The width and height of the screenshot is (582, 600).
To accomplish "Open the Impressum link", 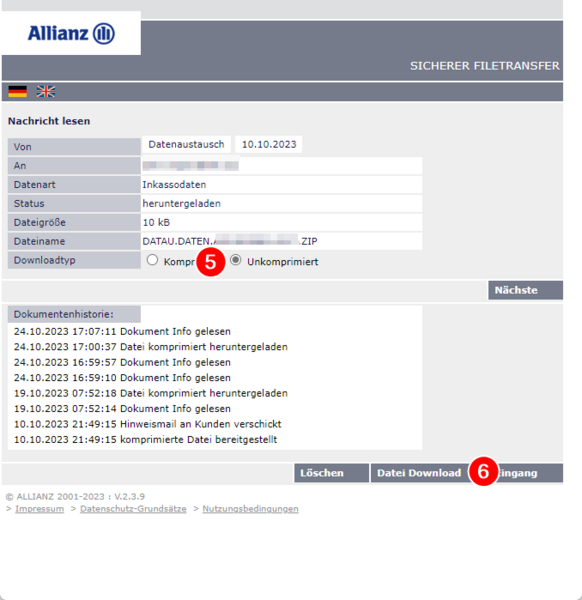I will coord(39,509).
